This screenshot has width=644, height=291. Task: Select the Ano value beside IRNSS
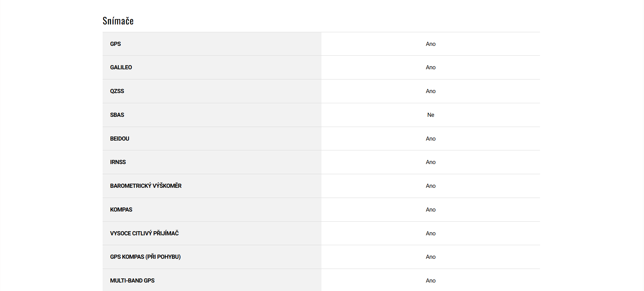[431, 162]
